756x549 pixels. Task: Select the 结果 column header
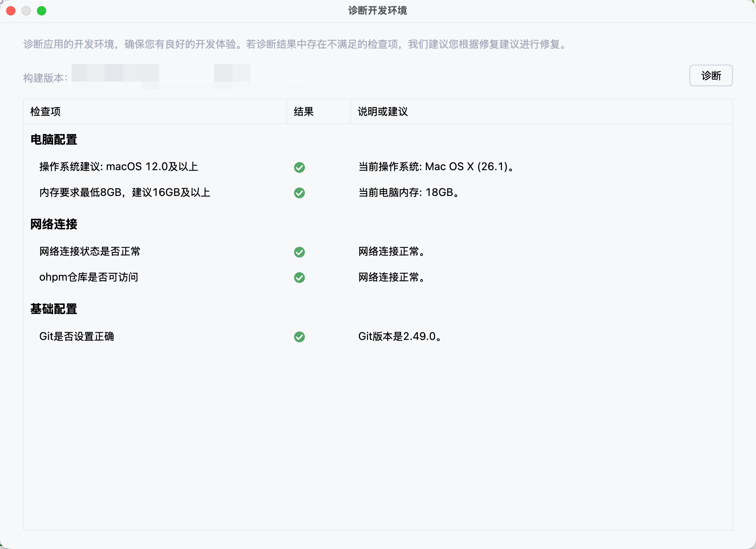click(x=303, y=112)
